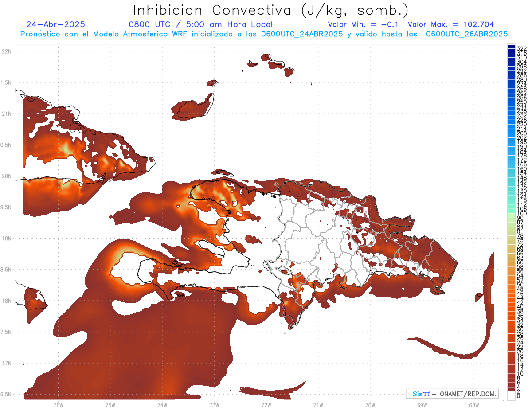Click the 'Valor Max. = 102.704' readout
The image size is (532, 411).
click(x=451, y=24)
